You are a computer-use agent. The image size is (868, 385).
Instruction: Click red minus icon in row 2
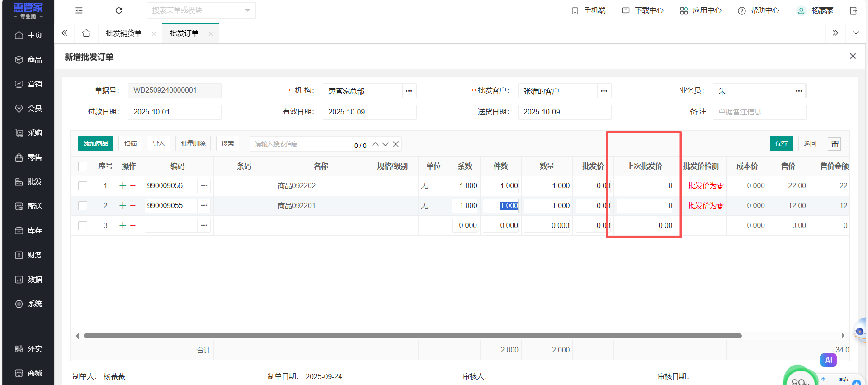click(133, 205)
